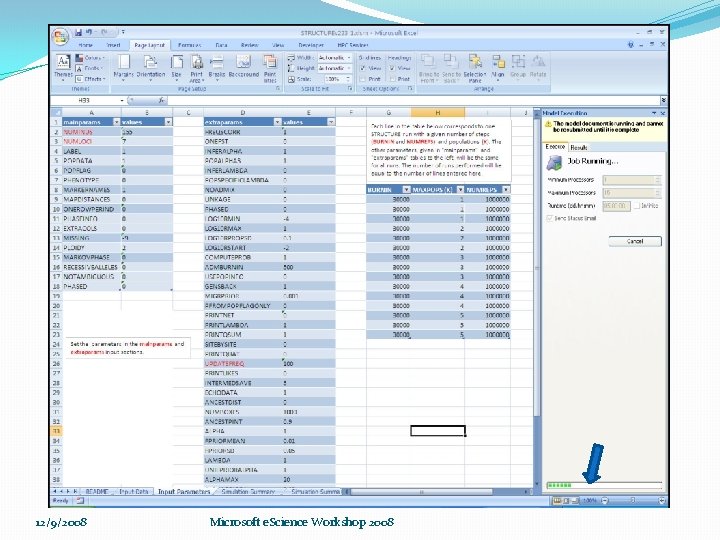Click the Maximum Processors field
Viewport: 720px width, 540px height.
tap(631, 193)
